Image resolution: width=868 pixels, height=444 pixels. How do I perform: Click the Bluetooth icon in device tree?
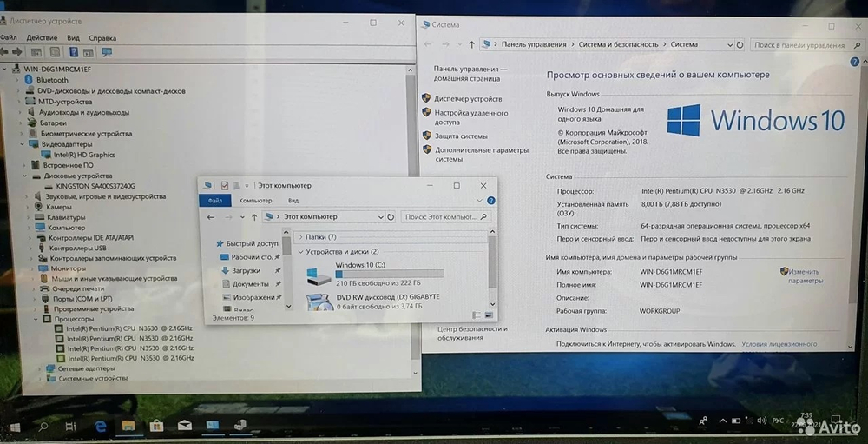coord(30,80)
